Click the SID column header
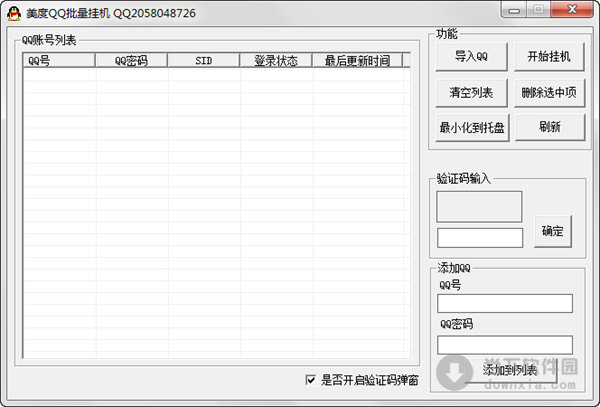Image resolution: width=600 pixels, height=407 pixels. point(204,60)
